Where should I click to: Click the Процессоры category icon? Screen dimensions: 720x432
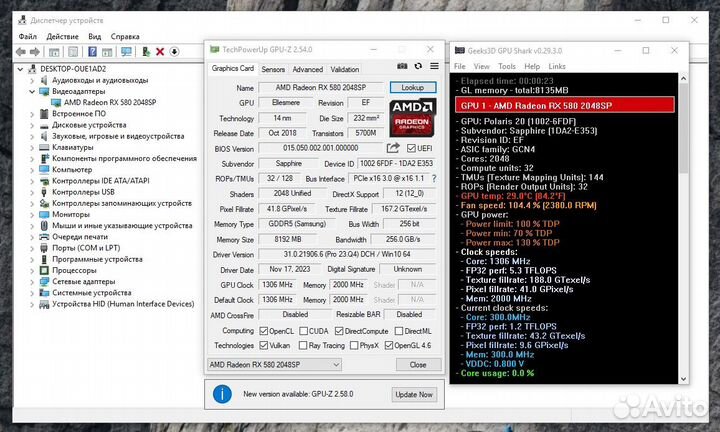[44, 270]
